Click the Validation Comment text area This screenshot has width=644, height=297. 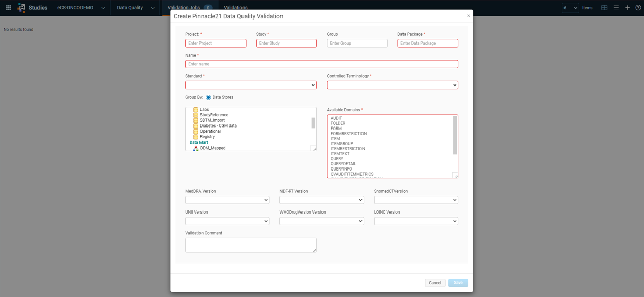pos(251,245)
